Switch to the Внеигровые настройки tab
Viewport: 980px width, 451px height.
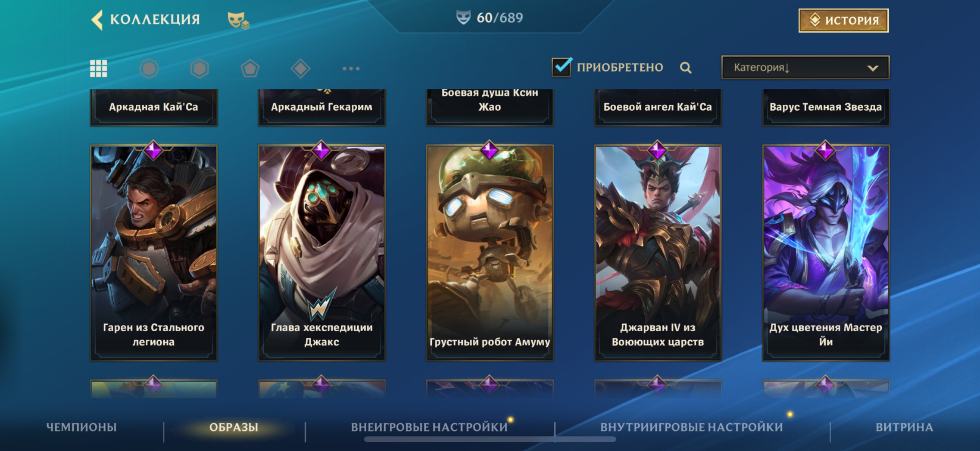(x=429, y=427)
